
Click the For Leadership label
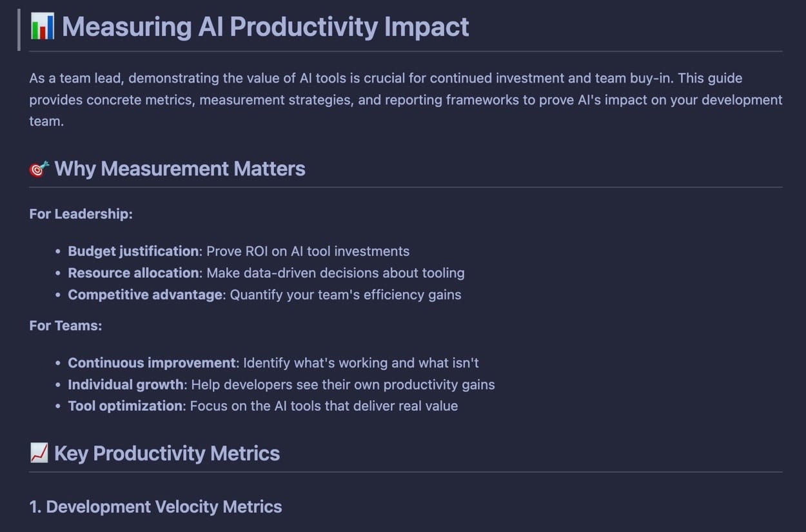tap(81, 214)
